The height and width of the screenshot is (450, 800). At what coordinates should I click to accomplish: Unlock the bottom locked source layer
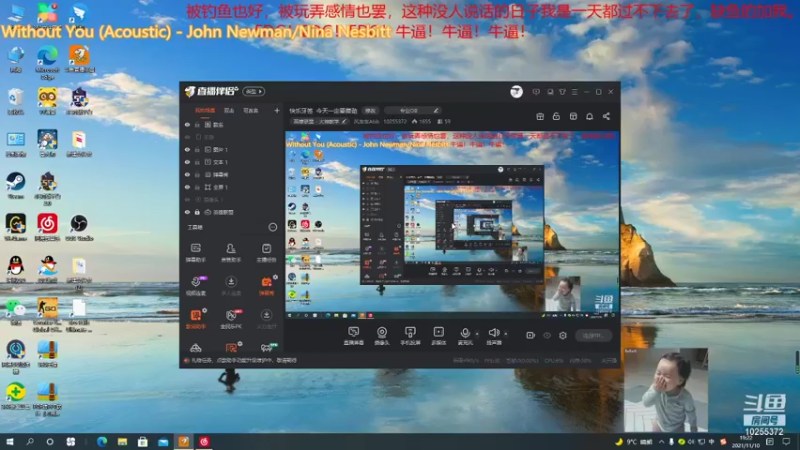click(x=197, y=212)
